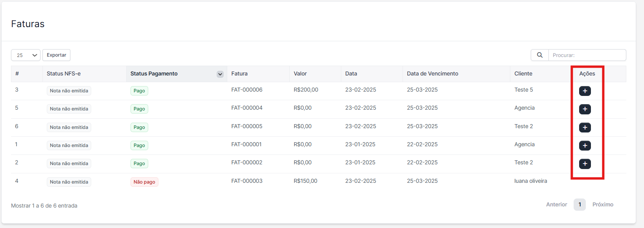Viewport: 644px width, 228px height.
Task: Click the plus action icon for FAT-000006
Action: [x=585, y=91]
